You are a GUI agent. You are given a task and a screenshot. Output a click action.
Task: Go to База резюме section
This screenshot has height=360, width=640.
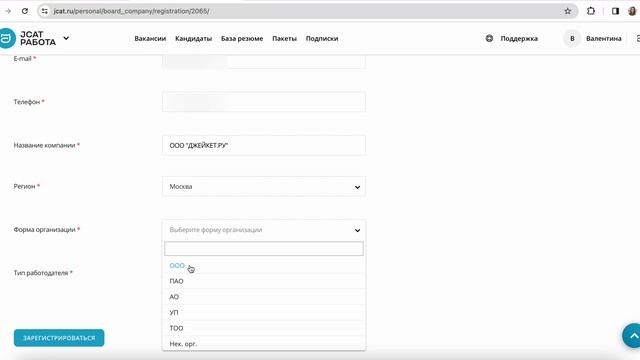(x=242, y=38)
